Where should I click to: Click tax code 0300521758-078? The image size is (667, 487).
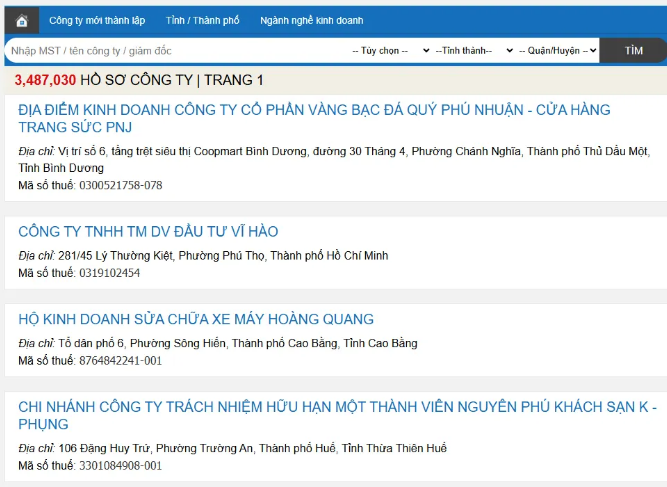pos(120,185)
